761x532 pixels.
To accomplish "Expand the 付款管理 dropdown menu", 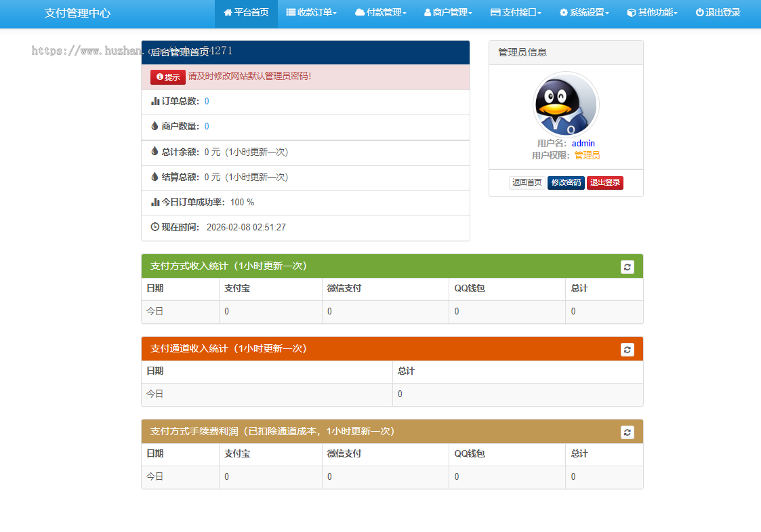I will coord(381,13).
